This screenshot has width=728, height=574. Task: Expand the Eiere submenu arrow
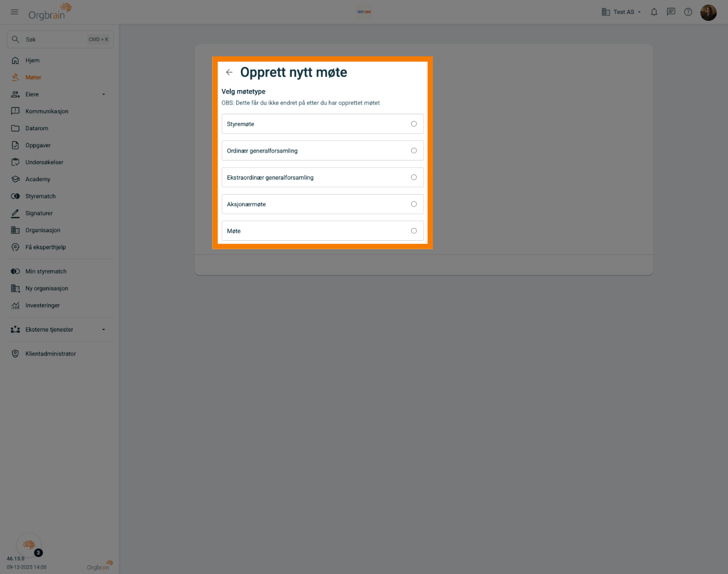pos(104,95)
